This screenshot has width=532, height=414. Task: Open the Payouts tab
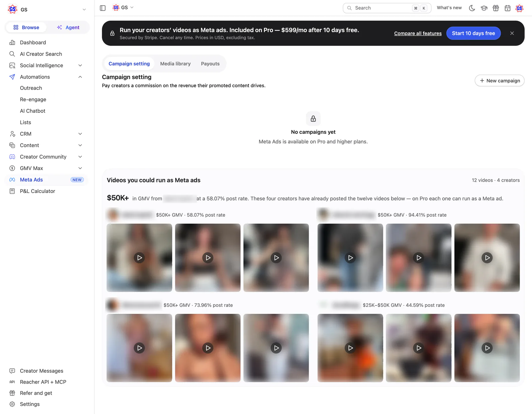[210, 64]
